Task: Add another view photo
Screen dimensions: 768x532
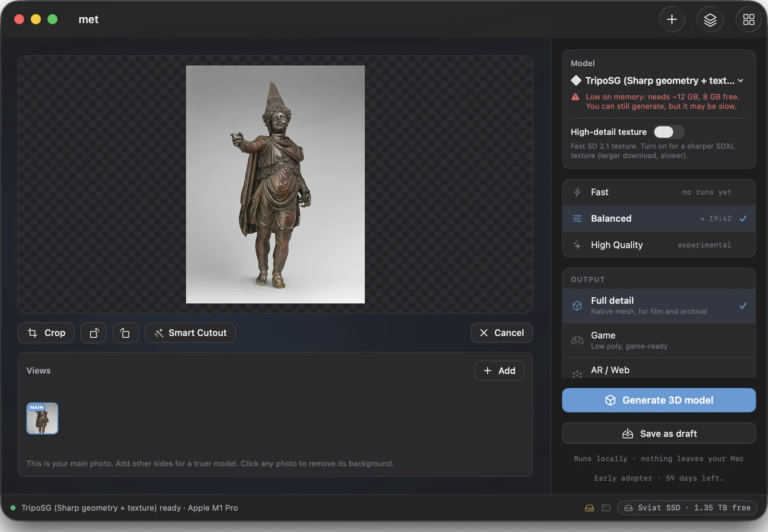Action: click(499, 371)
